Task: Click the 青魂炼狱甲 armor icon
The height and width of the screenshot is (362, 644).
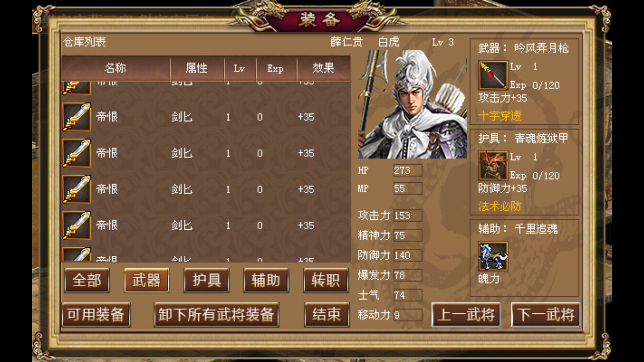Action: pyautogui.click(x=493, y=166)
